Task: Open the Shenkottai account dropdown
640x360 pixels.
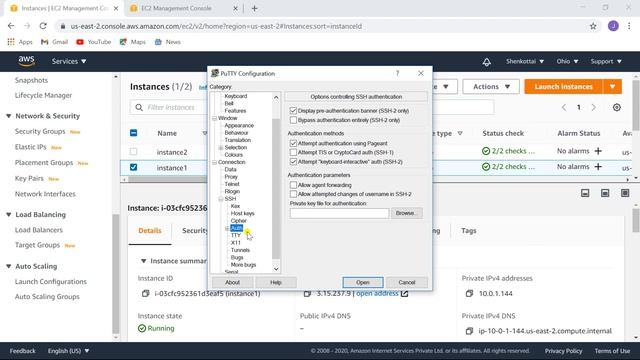Action: 525,61
